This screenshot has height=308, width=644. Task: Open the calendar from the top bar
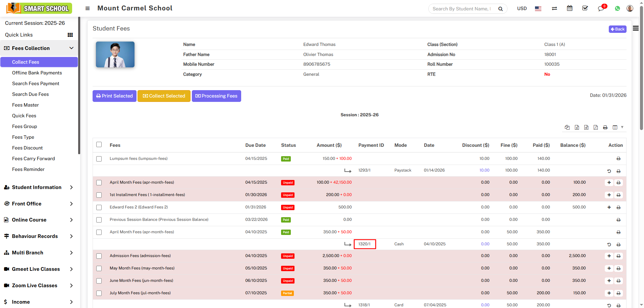(570, 8)
